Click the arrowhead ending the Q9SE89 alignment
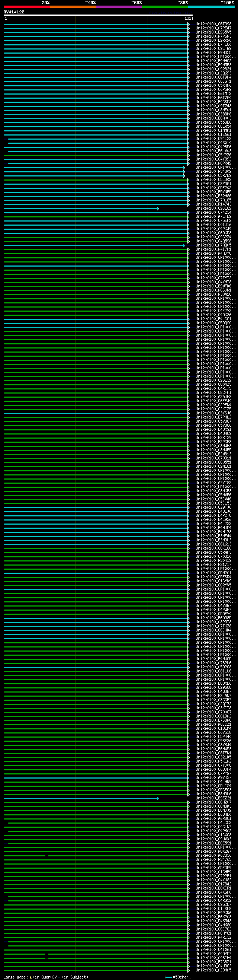Viewport: 238px width, 980px height. 158,209
